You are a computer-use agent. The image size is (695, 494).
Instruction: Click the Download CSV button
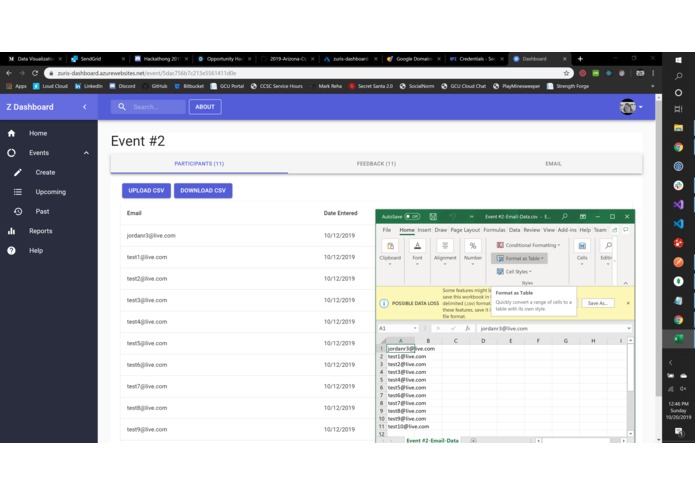[203, 191]
